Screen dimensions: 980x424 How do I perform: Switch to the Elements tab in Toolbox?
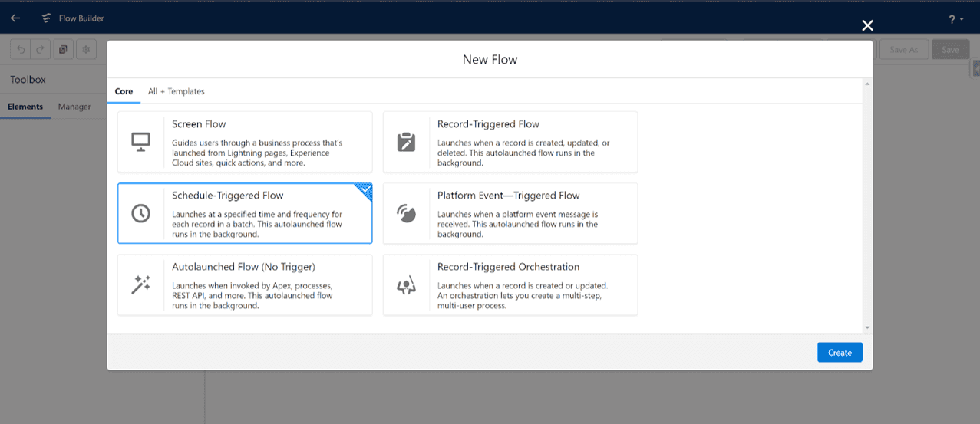25,107
